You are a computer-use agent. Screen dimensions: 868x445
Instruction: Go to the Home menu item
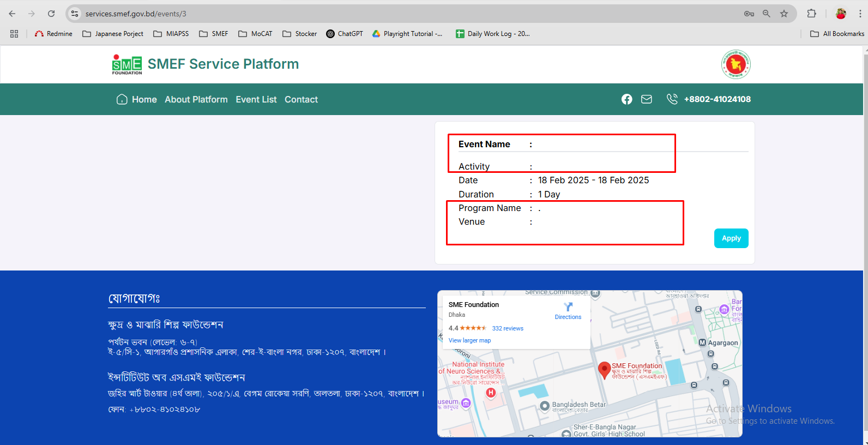click(144, 99)
